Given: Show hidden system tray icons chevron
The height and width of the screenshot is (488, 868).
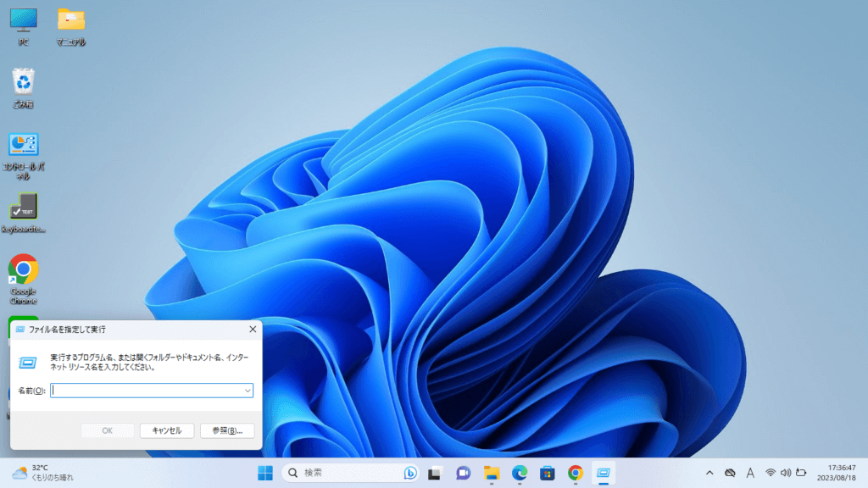Looking at the screenshot, I should [709, 473].
